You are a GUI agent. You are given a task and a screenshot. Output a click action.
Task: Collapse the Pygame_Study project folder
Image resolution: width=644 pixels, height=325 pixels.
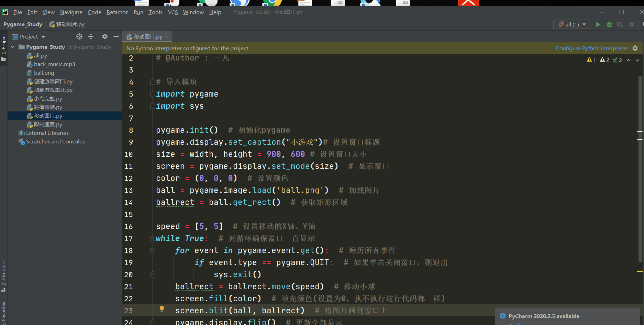(x=13, y=47)
